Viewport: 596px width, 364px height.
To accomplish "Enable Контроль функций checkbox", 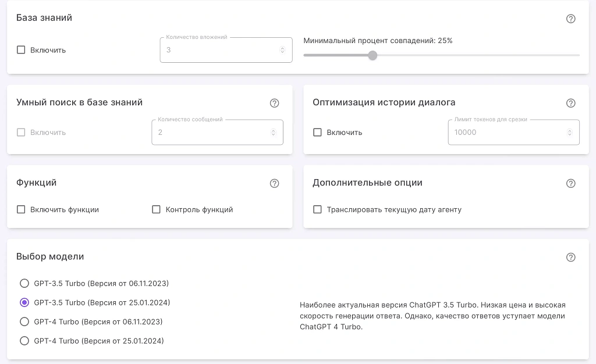I will (155, 210).
